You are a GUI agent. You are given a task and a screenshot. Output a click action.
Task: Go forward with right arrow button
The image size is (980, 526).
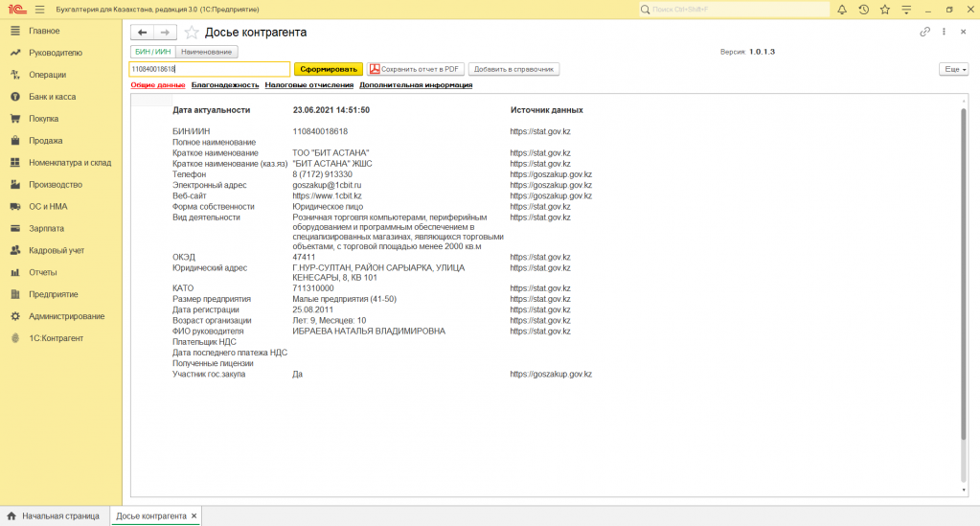[165, 33]
